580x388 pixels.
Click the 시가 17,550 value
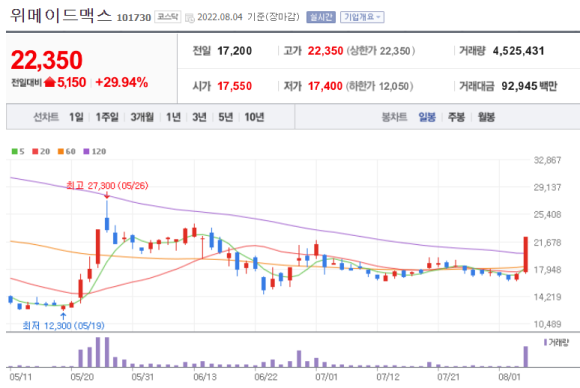pos(235,86)
